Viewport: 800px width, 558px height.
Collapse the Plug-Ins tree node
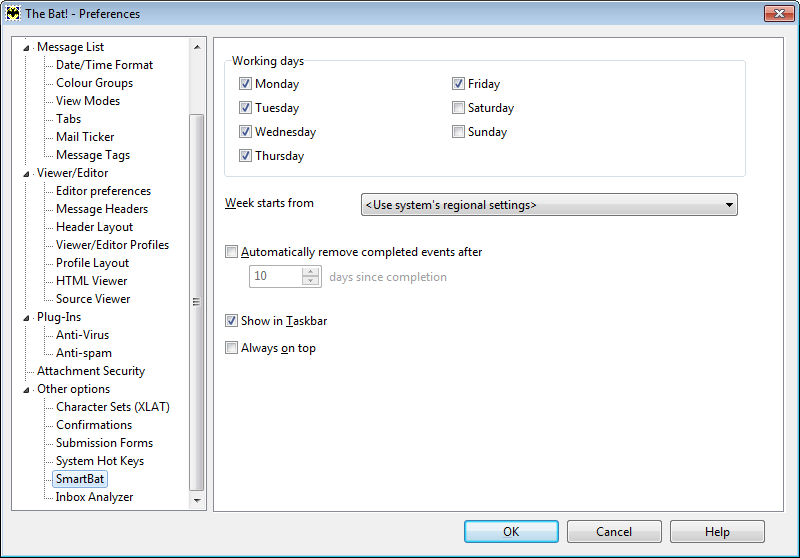(26, 318)
